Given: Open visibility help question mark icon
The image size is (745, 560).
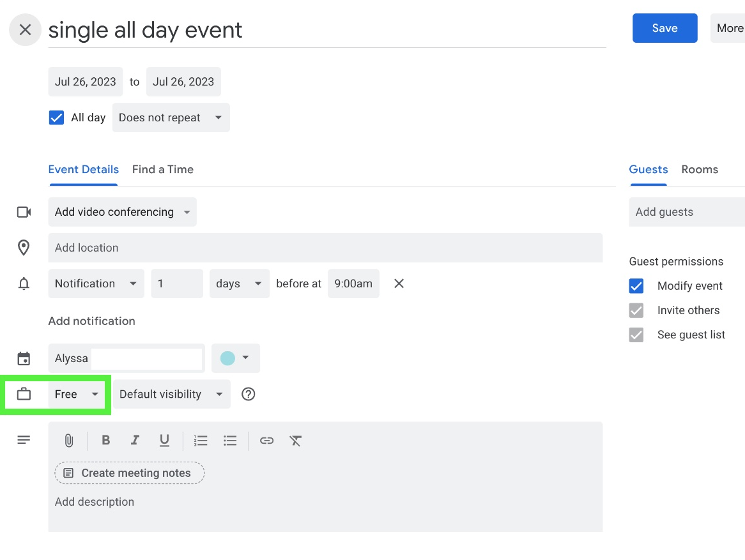Looking at the screenshot, I should 249,394.
